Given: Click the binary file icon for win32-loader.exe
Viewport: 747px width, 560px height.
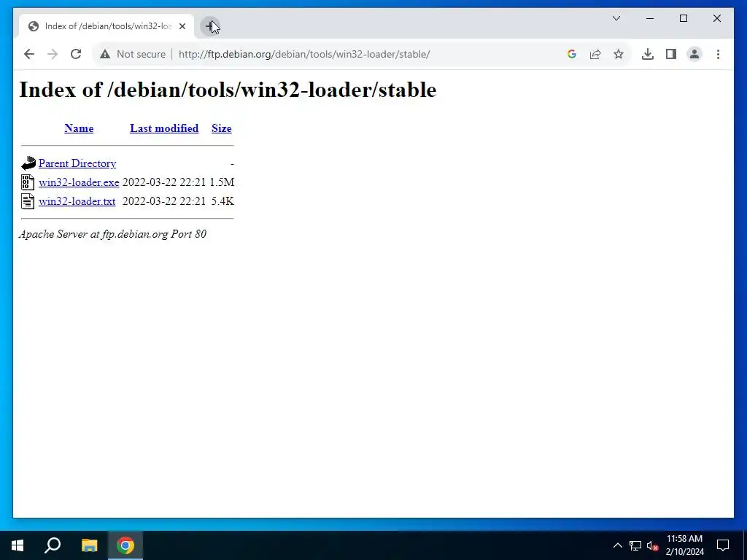Looking at the screenshot, I should [28, 182].
